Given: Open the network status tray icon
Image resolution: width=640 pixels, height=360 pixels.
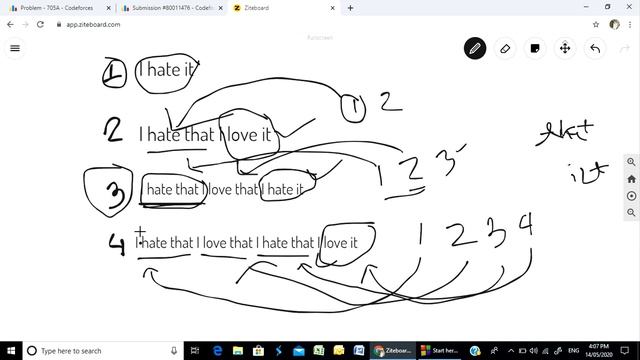Looking at the screenshot, I should click(x=545, y=351).
